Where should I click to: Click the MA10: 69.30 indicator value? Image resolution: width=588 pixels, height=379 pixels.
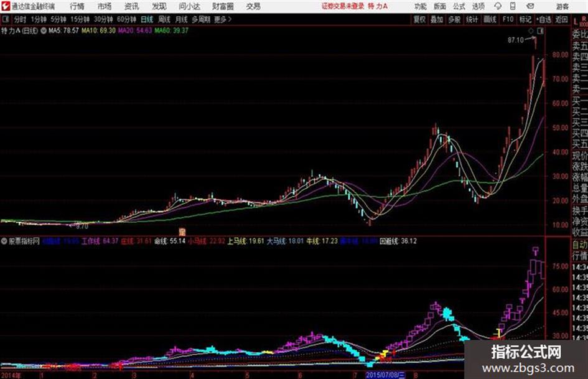coord(99,30)
